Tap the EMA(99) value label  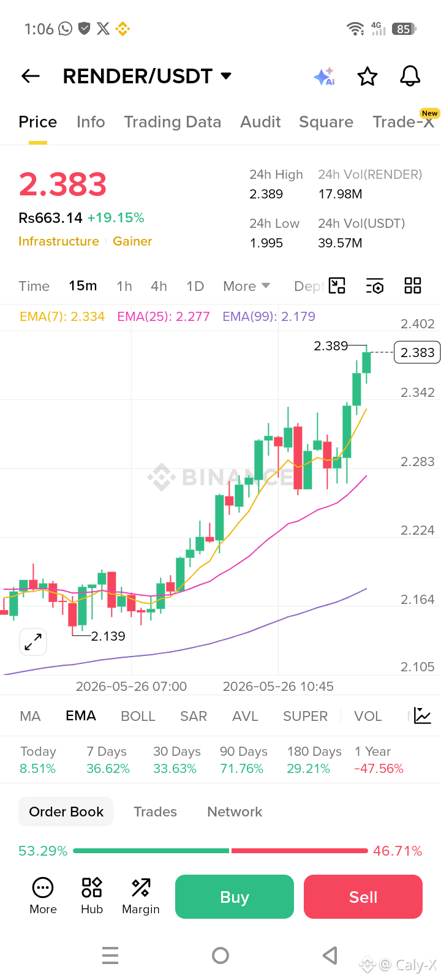tap(269, 317)
